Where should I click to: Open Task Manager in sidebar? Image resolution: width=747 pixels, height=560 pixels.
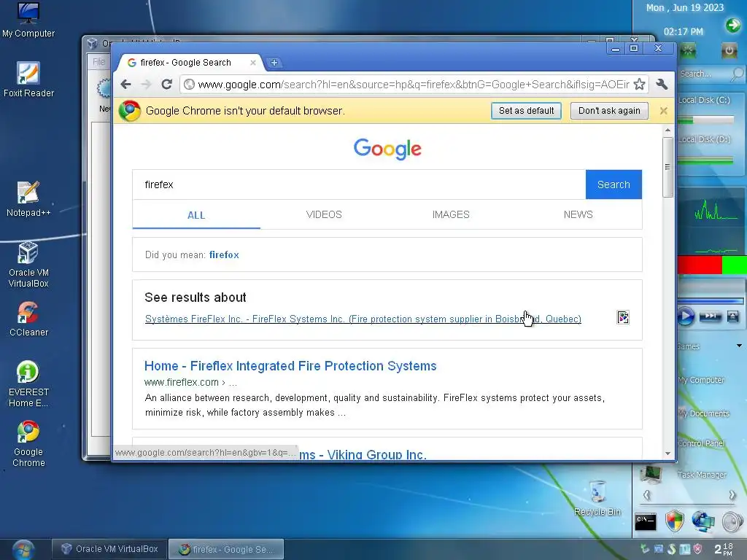702,475
